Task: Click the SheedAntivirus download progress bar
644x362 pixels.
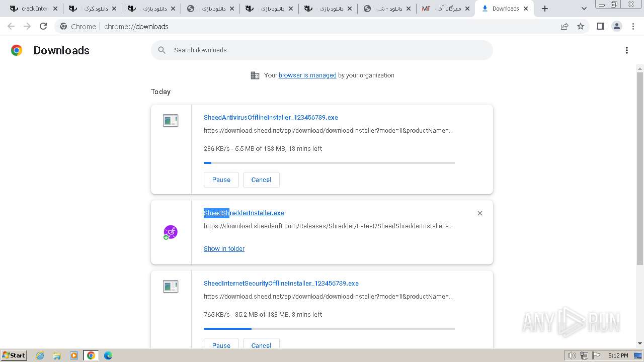Action: [x=329, y=163]
